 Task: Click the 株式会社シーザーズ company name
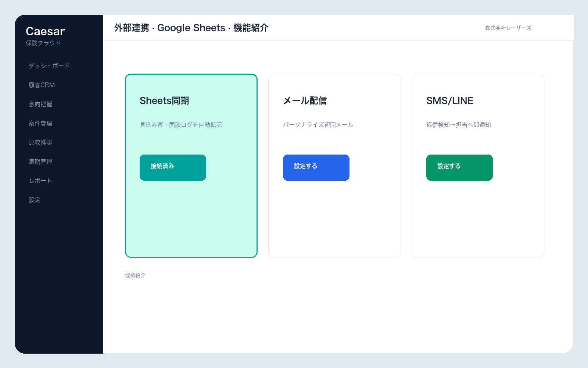508,28
